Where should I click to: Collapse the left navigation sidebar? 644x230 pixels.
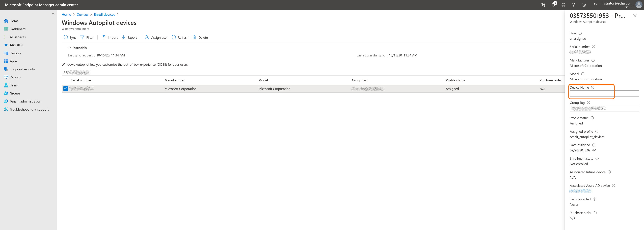(53, 13)
